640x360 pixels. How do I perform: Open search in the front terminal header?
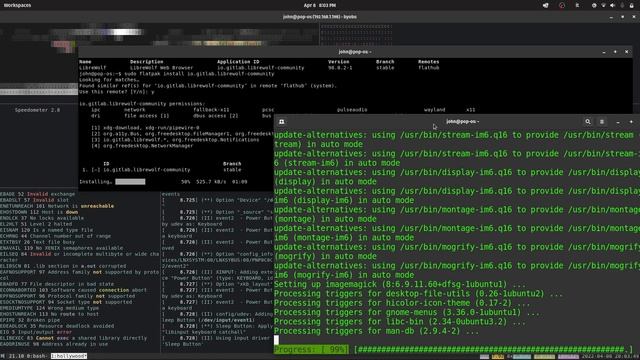588,122
